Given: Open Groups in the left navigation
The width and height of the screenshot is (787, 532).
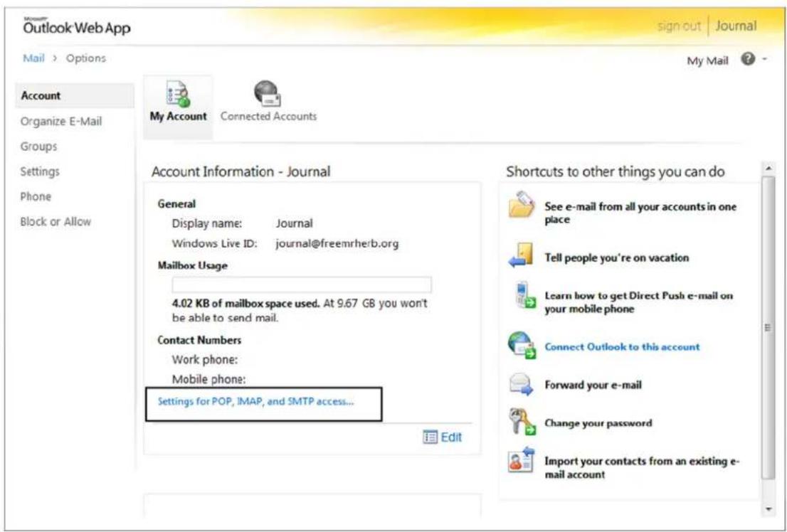Looking at the screenshot, I should (x=38, y=147).
